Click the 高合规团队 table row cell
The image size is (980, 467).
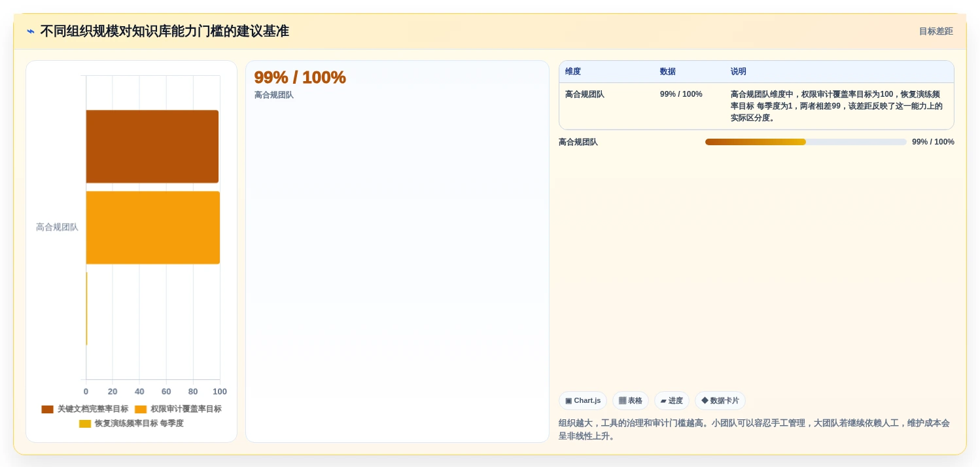coord(585,94)
